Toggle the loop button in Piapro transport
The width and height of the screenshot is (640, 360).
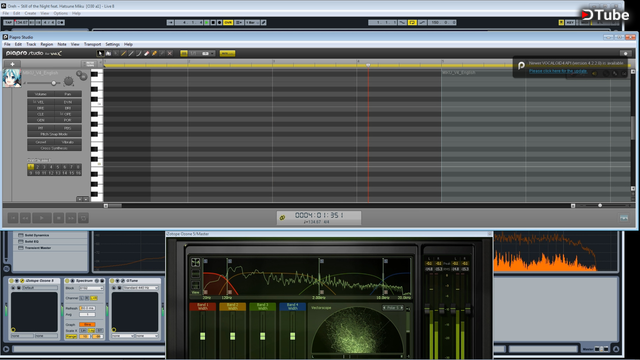tap(83, 218)
